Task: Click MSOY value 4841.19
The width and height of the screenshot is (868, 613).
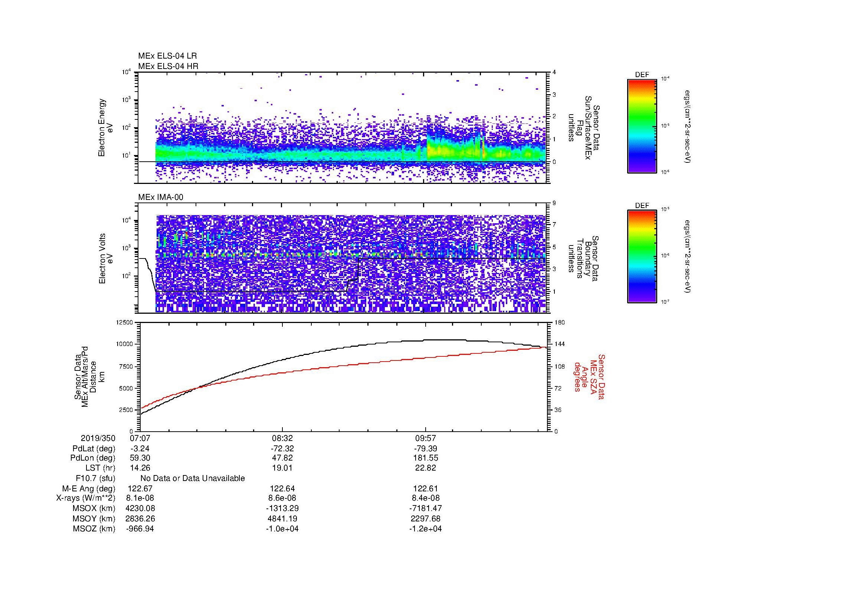Action: point(282,518)
